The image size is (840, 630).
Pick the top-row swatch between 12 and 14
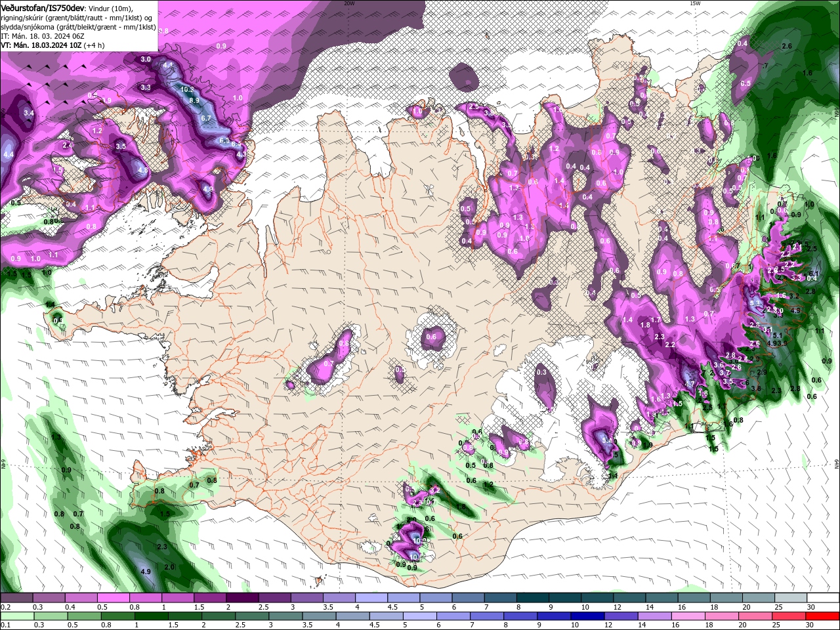pyautogui.click(x=629, y=598)
